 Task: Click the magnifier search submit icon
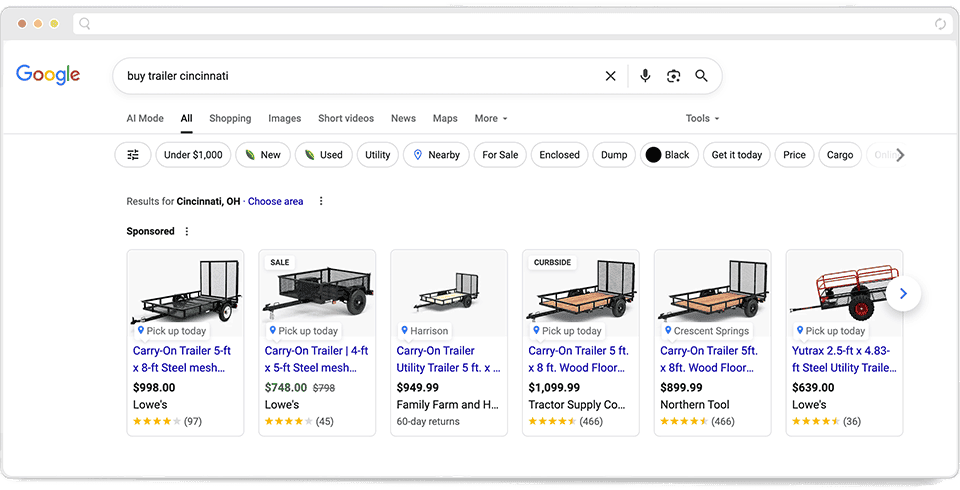[x=702, y=76]
